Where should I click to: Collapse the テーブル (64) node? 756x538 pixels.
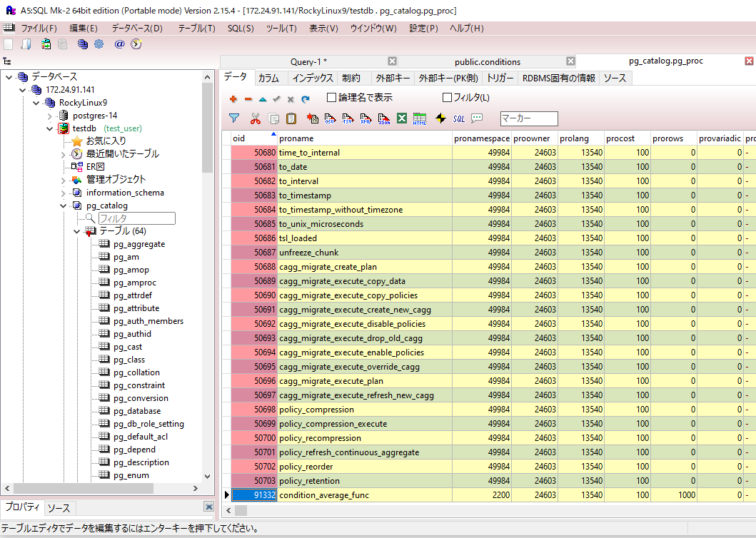coord(76,231)
